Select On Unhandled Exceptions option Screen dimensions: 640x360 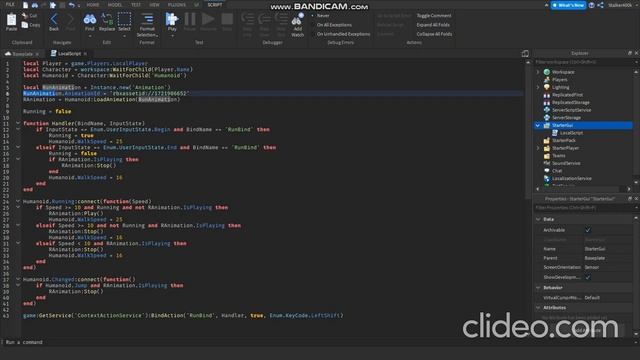[x=343, y=34]
